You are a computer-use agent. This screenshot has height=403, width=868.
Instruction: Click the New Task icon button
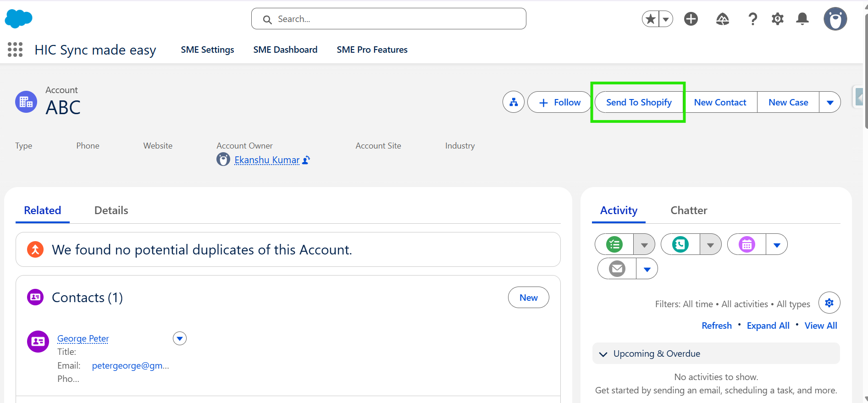(614, 244)
